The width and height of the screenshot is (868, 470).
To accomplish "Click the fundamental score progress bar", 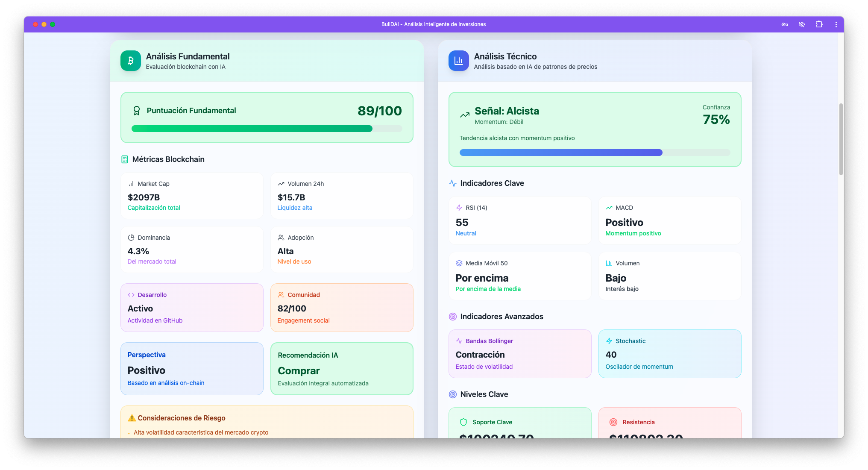I will [x=267, y=129].
